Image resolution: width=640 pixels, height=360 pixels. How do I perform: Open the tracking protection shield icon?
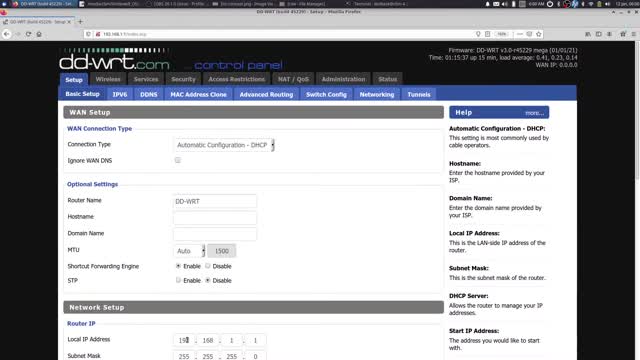[x=88, y=34]
